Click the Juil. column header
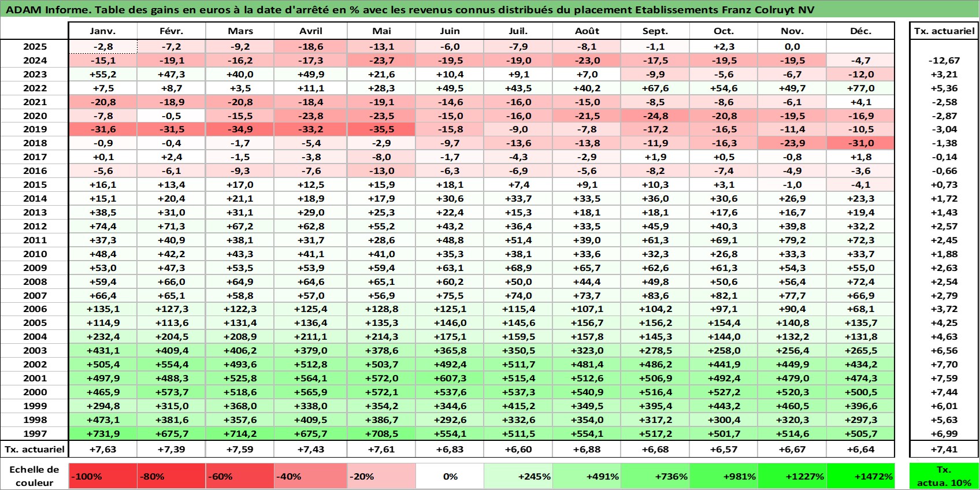The image size is (980, 490). 518,31
